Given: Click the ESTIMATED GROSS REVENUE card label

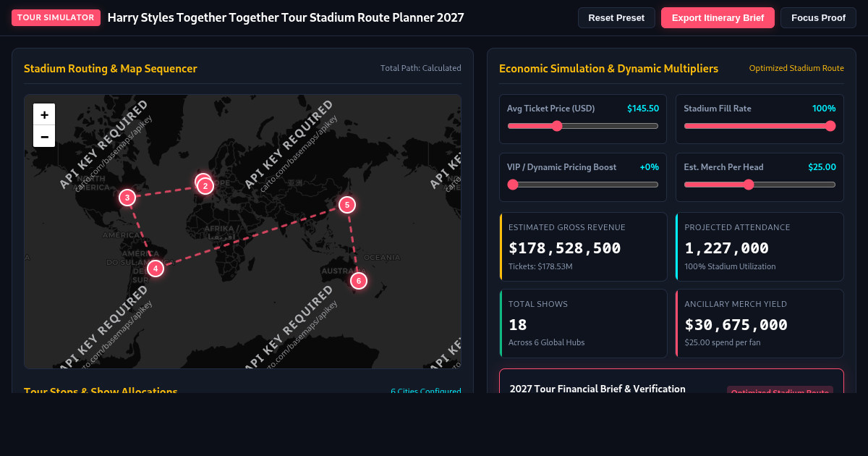Looking at the screenshot, I should coord(567,227).
